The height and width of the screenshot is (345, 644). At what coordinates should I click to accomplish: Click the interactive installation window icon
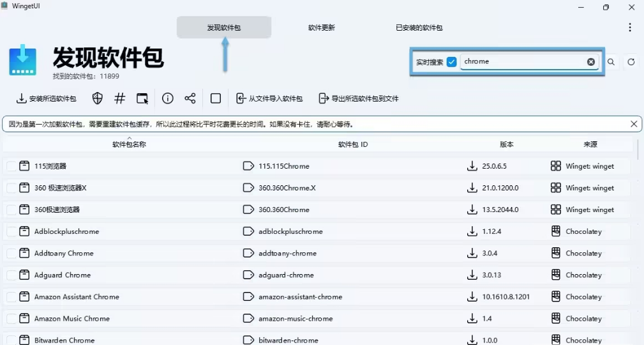point(142,98)
